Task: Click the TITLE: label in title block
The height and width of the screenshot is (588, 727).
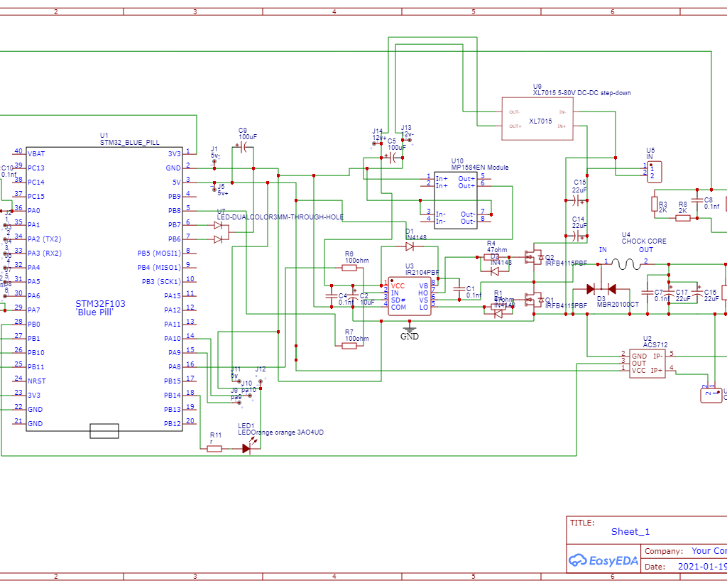Action: pyautogui.click(x=582, y=523)
